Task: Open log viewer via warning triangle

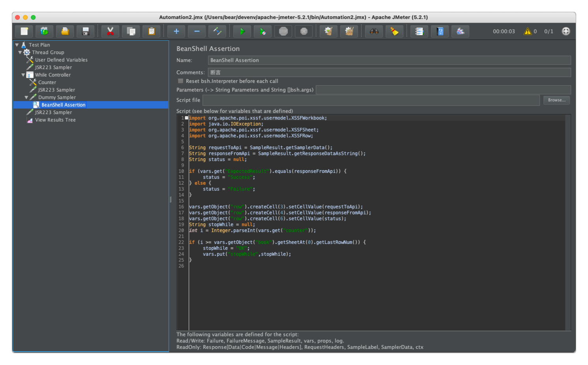Action: click(x=528, y=31)
